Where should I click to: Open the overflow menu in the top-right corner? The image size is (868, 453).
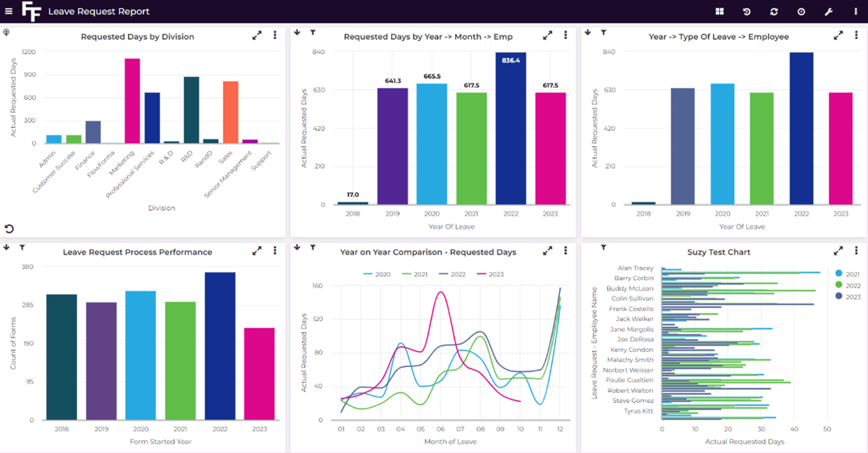point(855,11)
